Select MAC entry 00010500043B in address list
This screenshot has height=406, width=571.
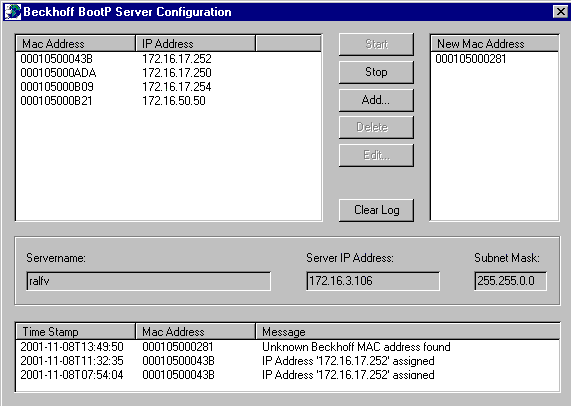pyautogui.click(x=56, y=59)
